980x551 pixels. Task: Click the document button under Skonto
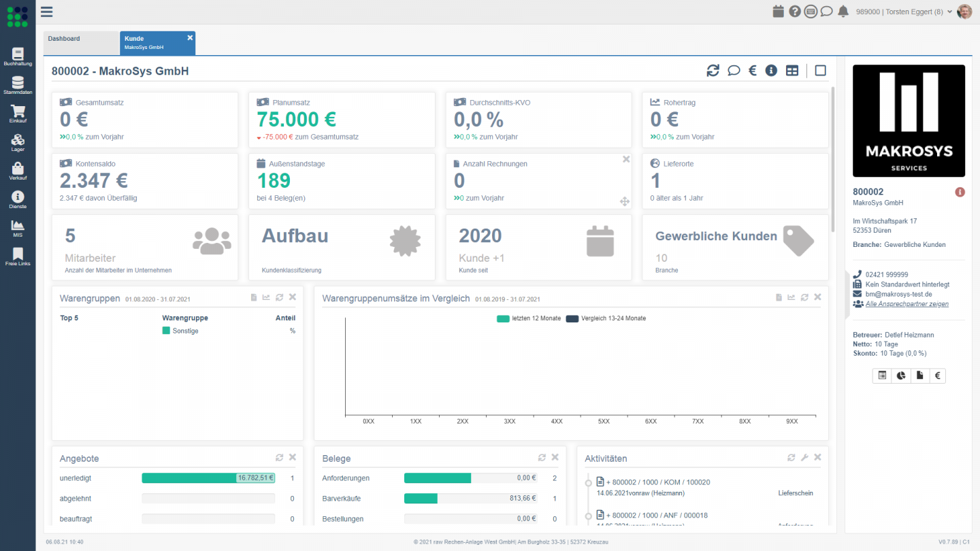pos(919,375)
